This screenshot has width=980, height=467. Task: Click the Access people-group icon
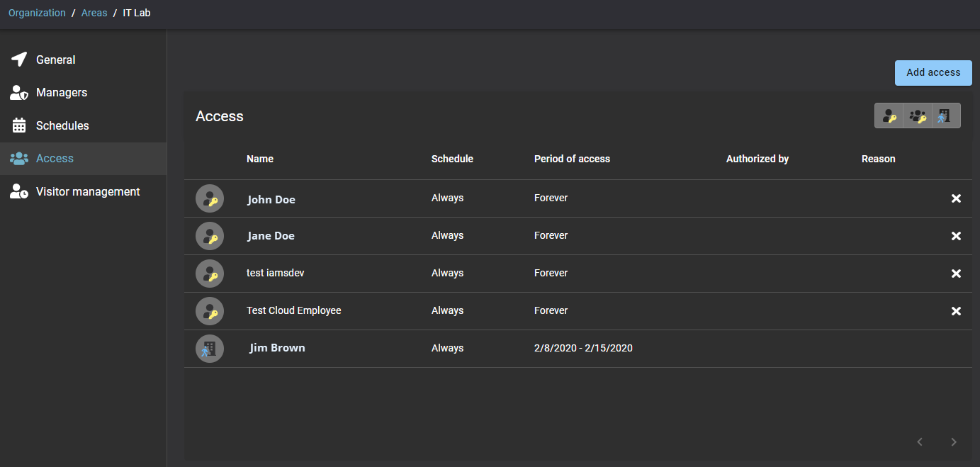[19, 159]
